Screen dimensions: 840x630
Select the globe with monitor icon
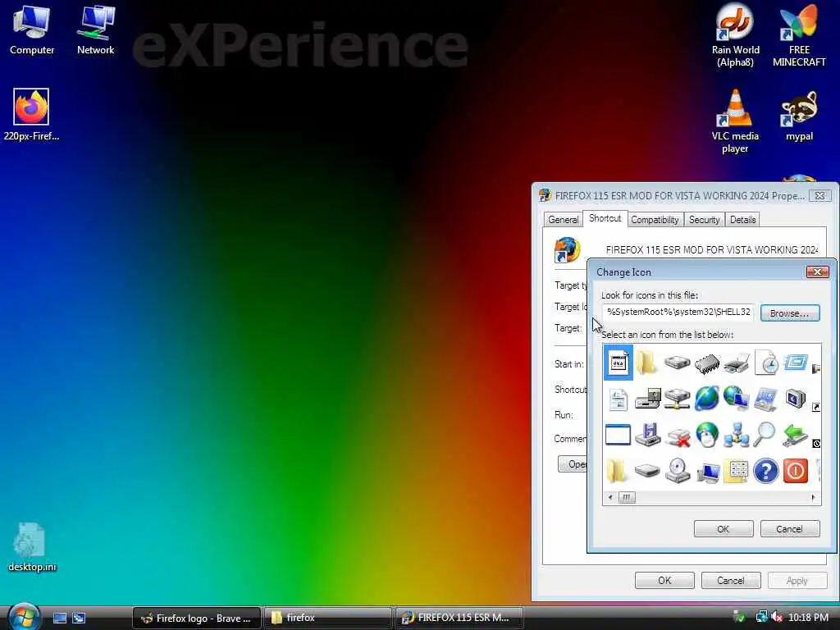[737, 399]
